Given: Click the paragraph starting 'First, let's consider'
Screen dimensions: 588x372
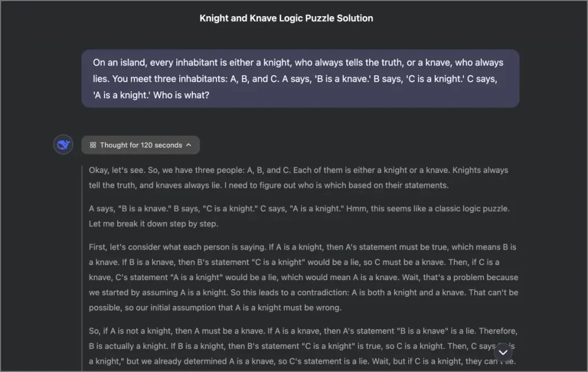Looking at the screenshot, I should pos(303,277).
